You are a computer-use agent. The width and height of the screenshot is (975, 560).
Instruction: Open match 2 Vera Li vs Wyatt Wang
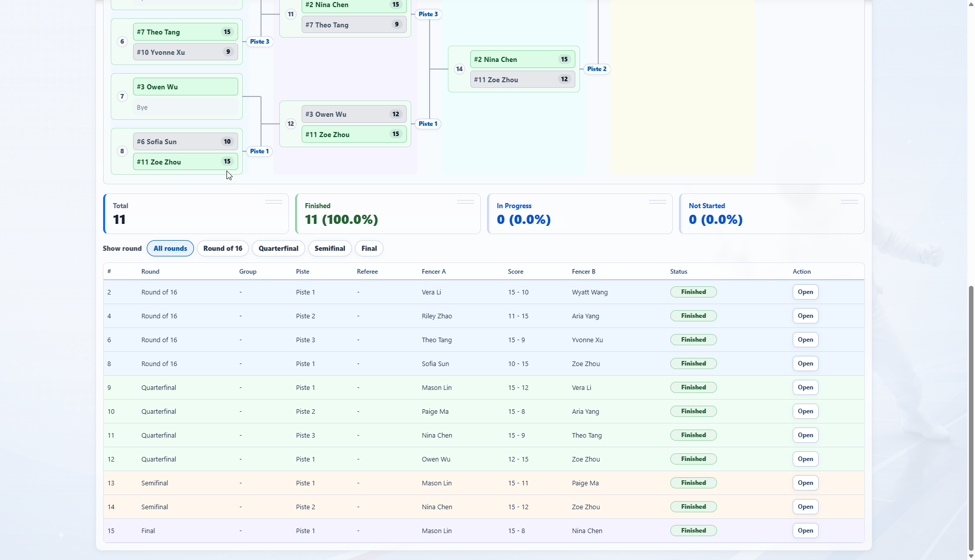click(805, 292)
